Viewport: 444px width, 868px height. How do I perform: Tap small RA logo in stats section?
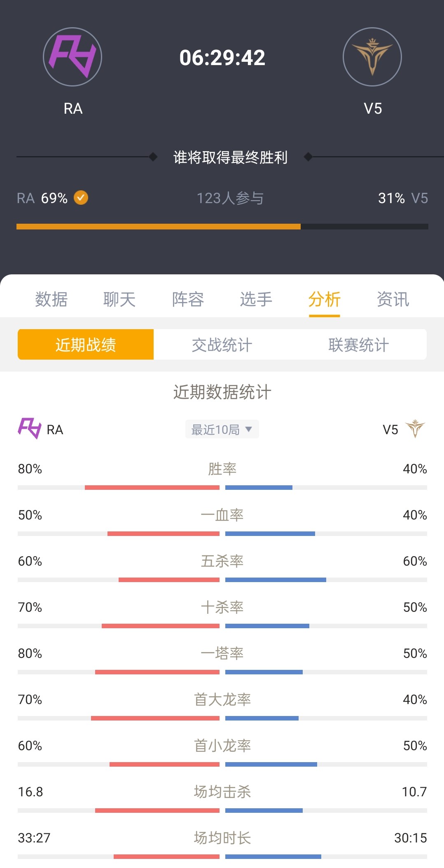(x=29, y=428)
